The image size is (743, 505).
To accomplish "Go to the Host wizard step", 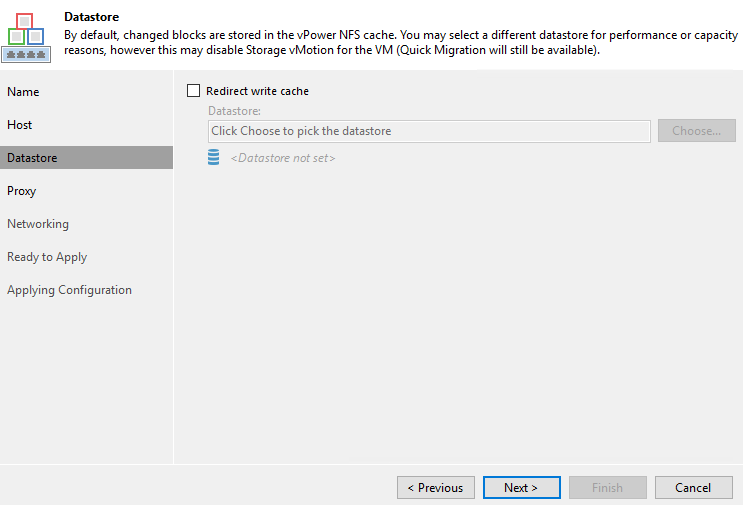I will coord(19,125).
